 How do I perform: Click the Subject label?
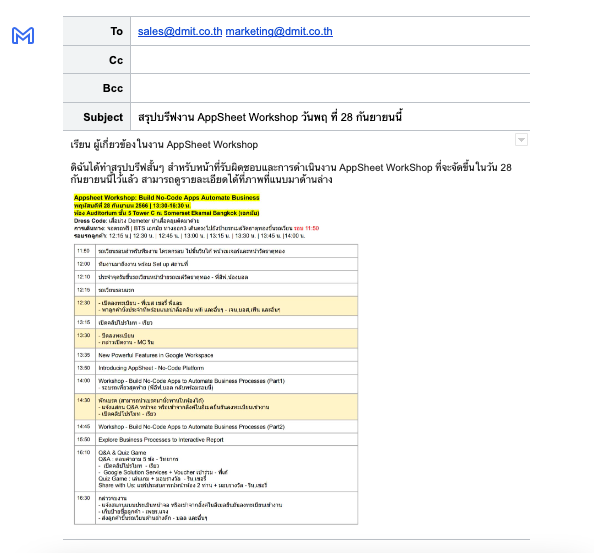(x=103, y=117)
